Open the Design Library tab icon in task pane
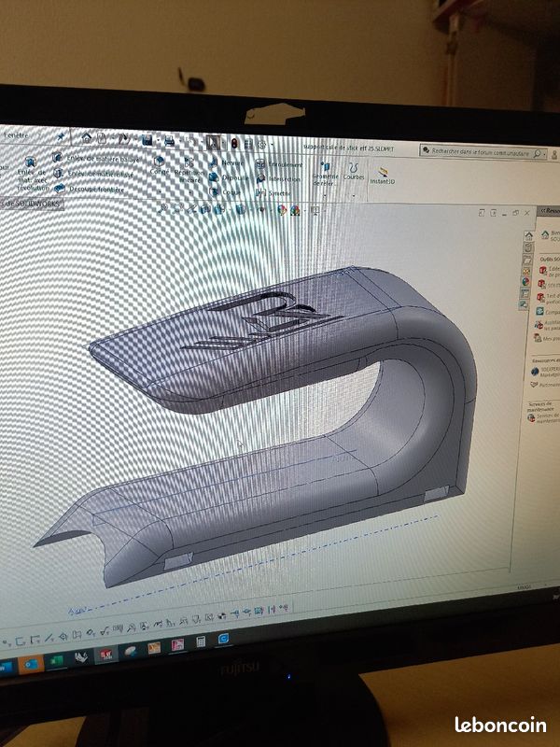The width and height of the screenshot is (560, 747). (x=528, y=247)
